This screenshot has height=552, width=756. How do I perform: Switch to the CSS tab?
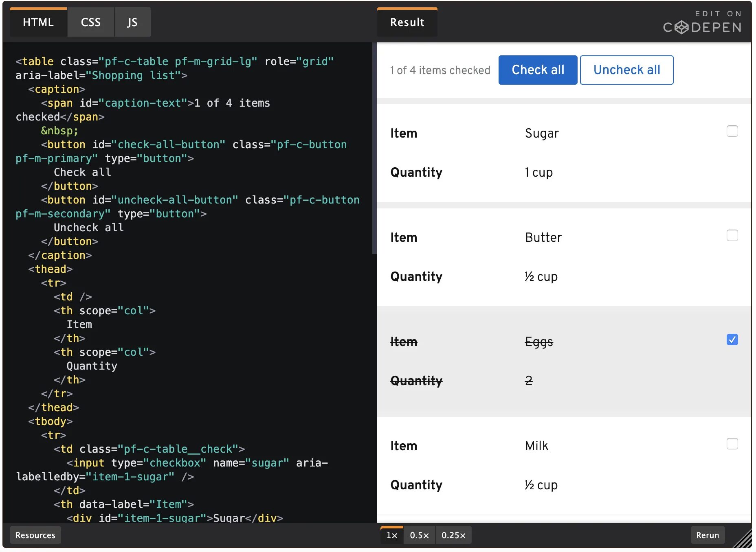(90, 22)
